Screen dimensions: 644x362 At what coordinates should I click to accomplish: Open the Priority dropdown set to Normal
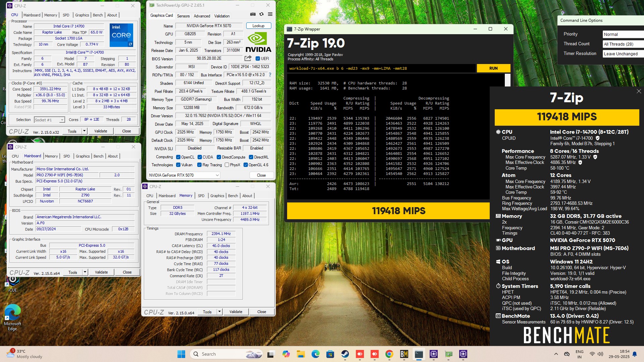tap(623, 34)
